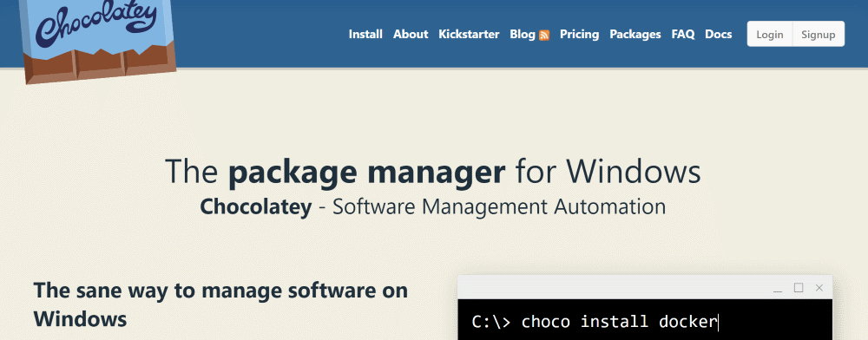Click the 'choco install docker' command text

pos(619,321)
